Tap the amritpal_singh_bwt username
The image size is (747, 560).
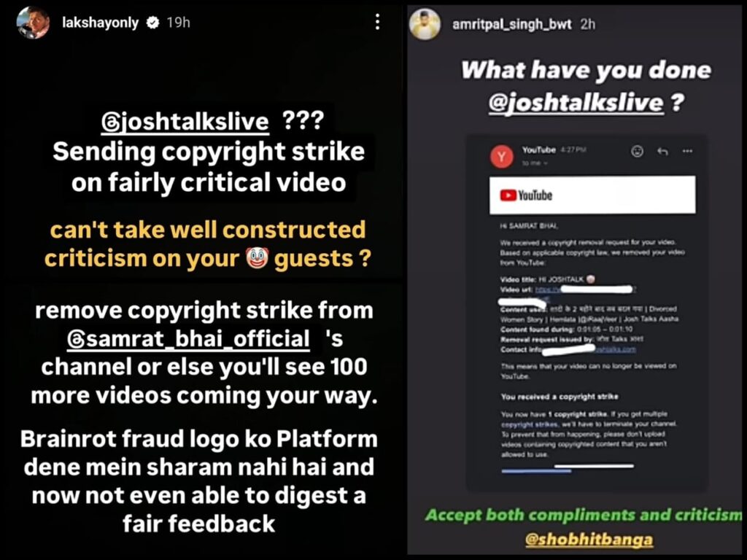pos(511,24)
